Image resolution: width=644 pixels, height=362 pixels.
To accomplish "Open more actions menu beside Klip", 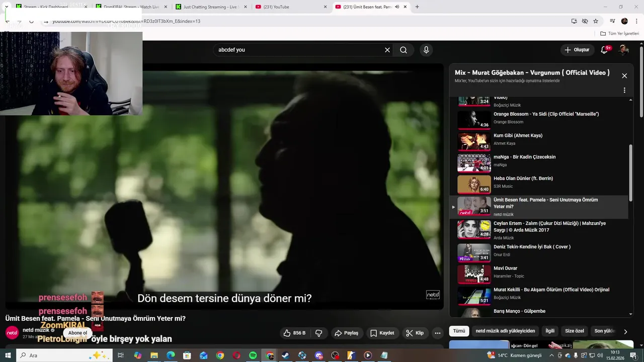I will pyautogui.click(x=438, y=333).
